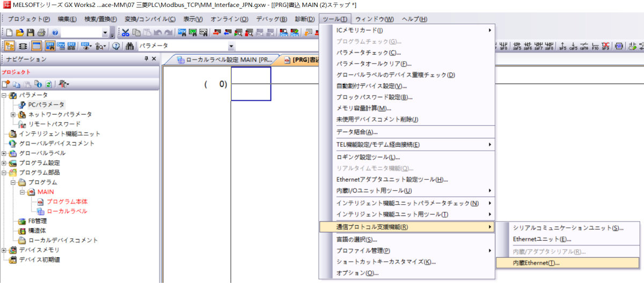Image resolution: width=644 pixels, height=283 pixels.
Task: Open the sort dropdown icon in Navigation toolbar
Action: 64,84
